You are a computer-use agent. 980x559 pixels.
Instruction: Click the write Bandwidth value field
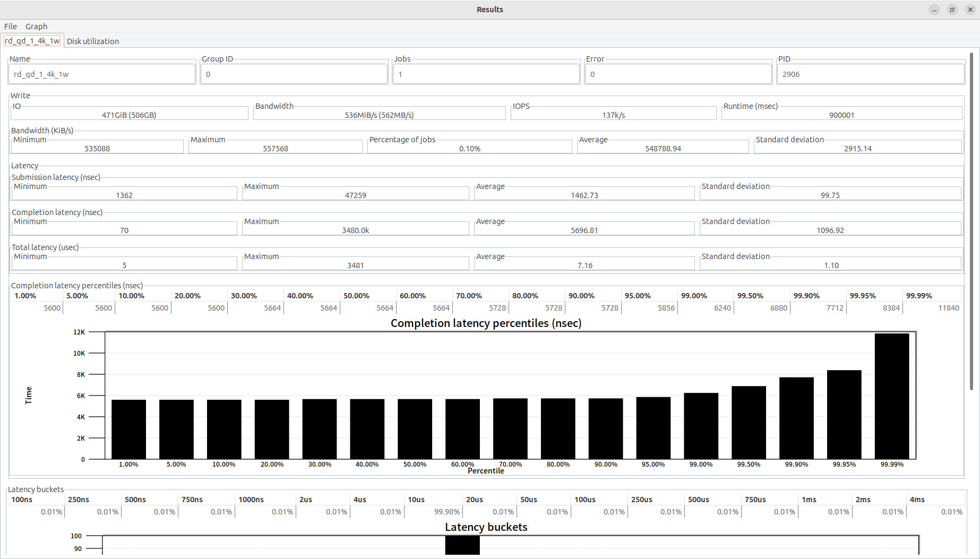coord(379,115)
